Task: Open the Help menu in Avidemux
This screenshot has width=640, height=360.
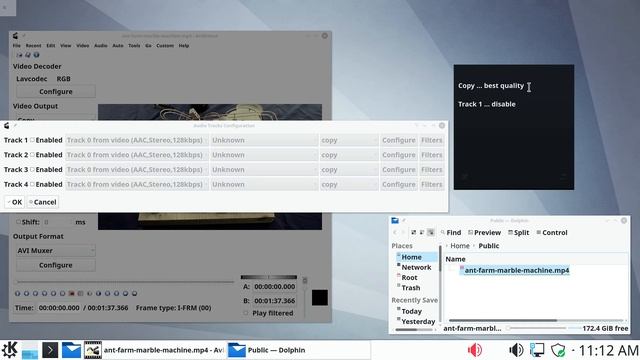Action: point(184,46)
